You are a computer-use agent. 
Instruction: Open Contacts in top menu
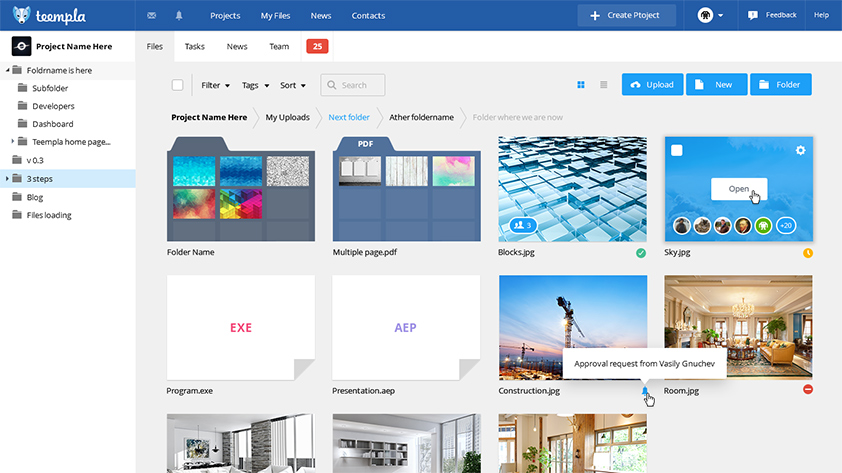(368, 16)
